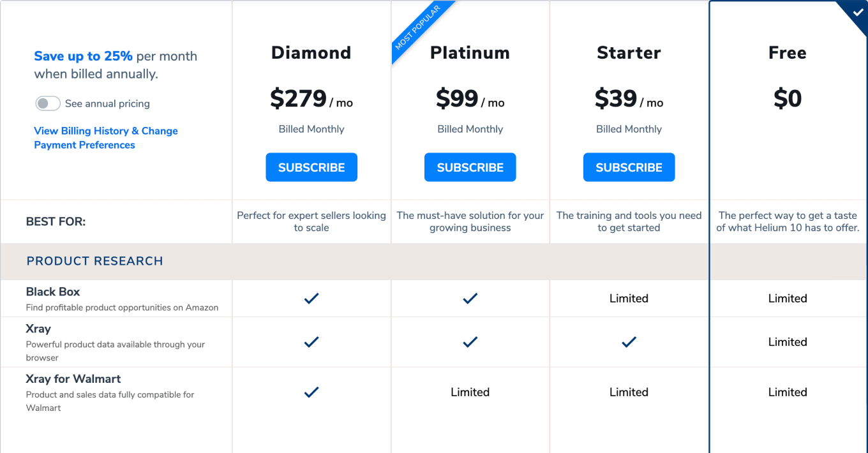This screenshot has width=868, height=453.
Task: Subscribe to the Diamond plan
Action: [x=311, y=167]
